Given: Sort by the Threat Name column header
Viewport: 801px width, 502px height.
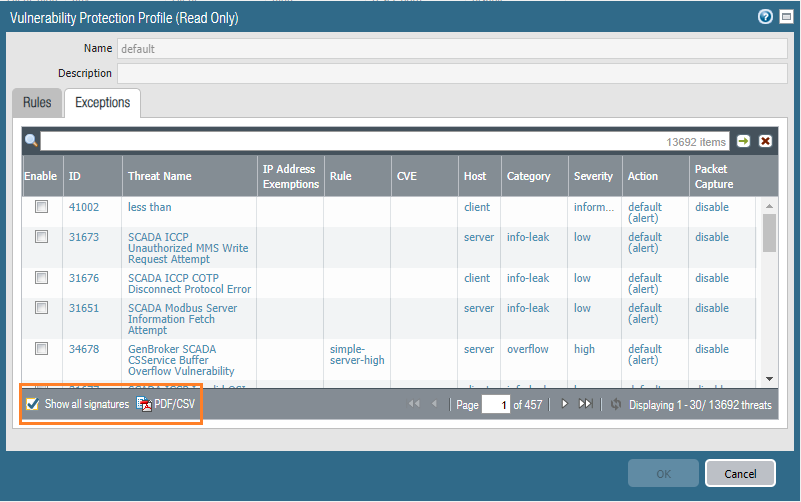Looking at the screenshot, I should click(x=159, y=176).
